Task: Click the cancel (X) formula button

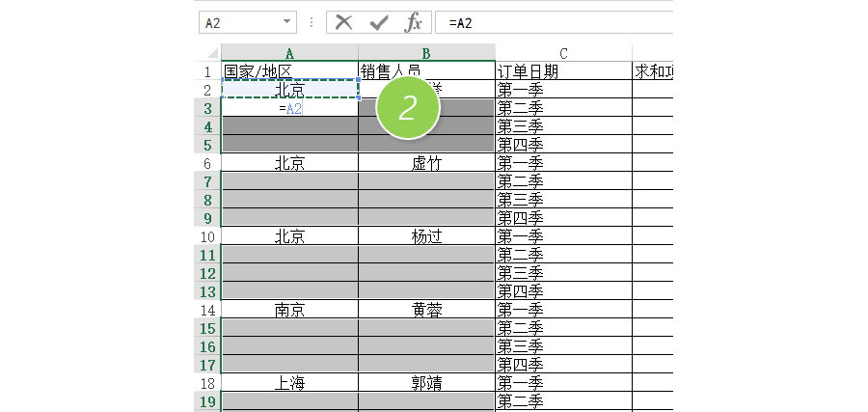Action: click(343, 23)
